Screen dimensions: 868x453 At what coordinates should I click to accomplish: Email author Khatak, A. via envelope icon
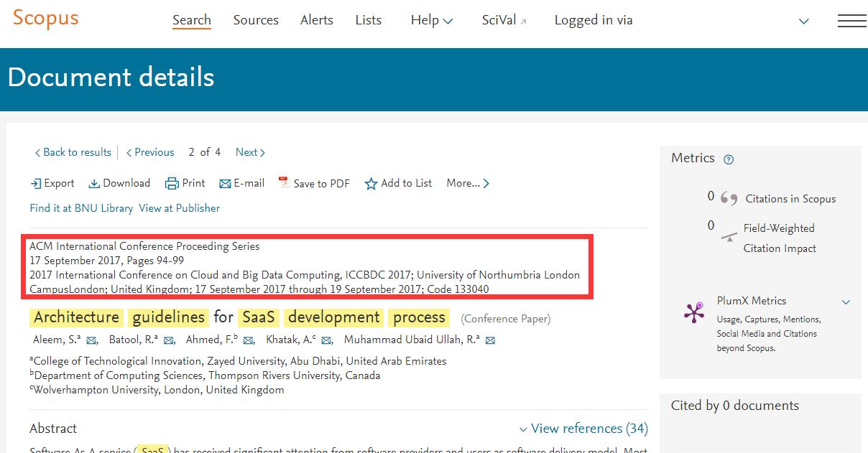(x=326, y=340)
